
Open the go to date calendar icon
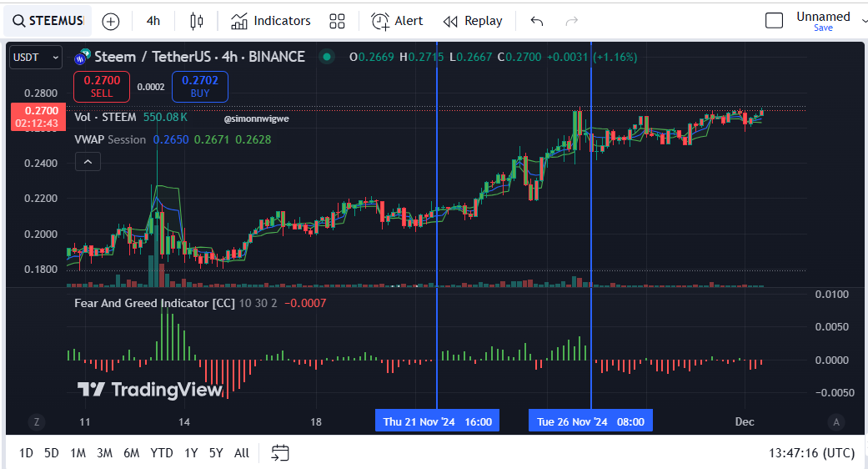click(x=280, y=453)
